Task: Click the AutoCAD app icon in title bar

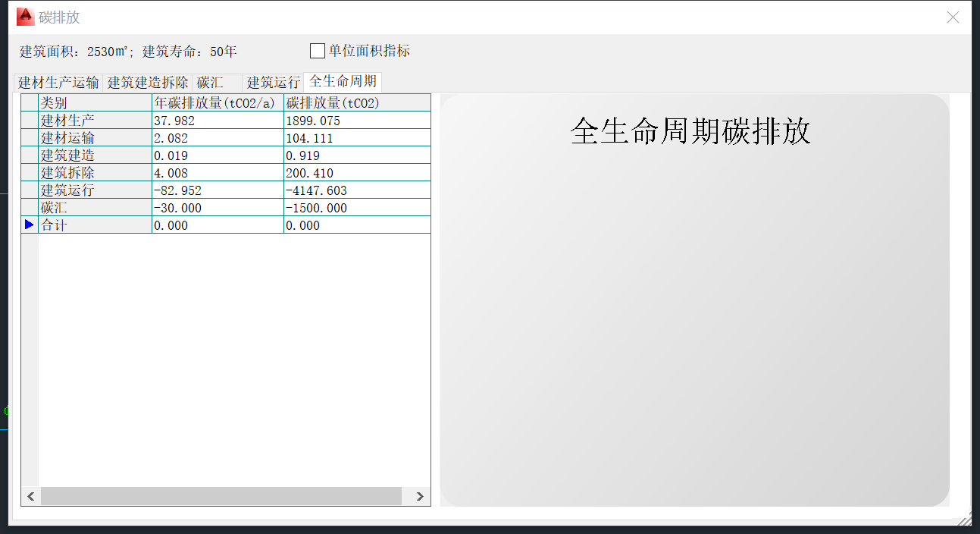Action: point(25,17)
